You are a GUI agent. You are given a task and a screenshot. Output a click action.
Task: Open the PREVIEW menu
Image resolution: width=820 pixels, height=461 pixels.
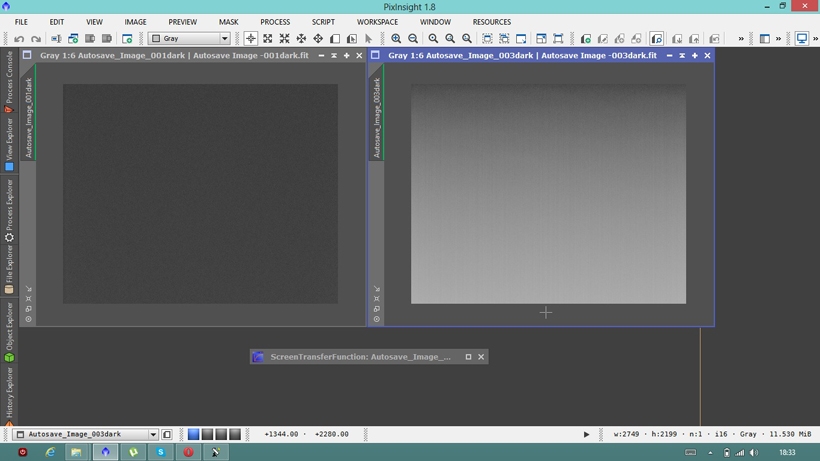pyautogui.click(x=183, y=22)
